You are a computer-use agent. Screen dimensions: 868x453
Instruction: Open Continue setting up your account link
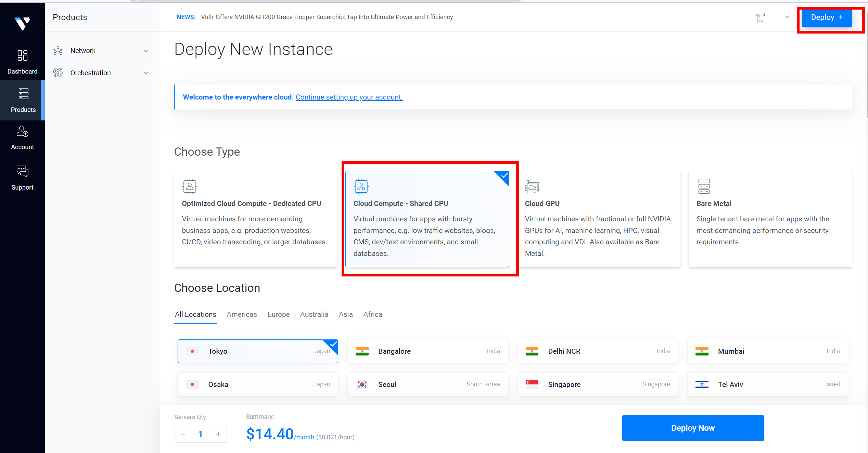click(349, 97)
